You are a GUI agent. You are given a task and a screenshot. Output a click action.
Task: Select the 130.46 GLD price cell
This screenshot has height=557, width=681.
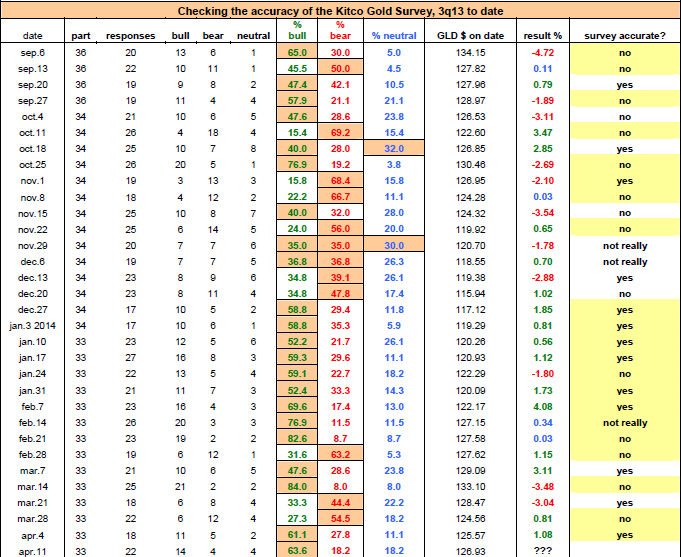(x=470, y=165)
